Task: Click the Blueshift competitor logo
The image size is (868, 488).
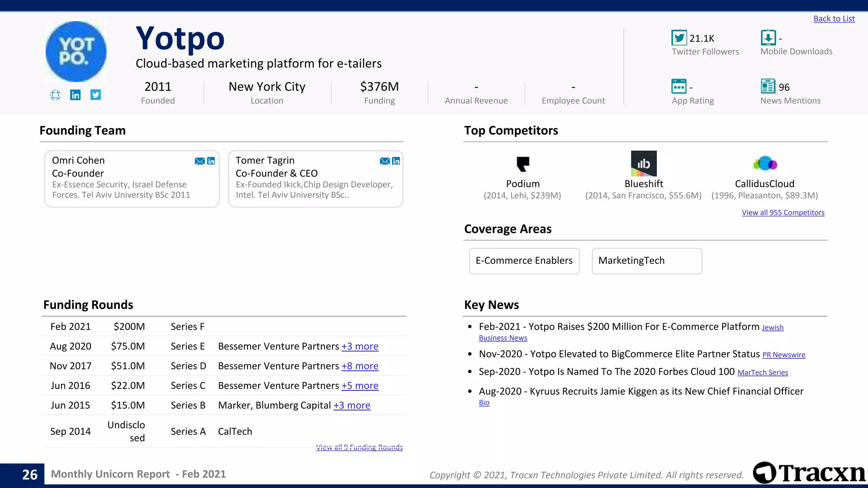Action: (644, 164)
